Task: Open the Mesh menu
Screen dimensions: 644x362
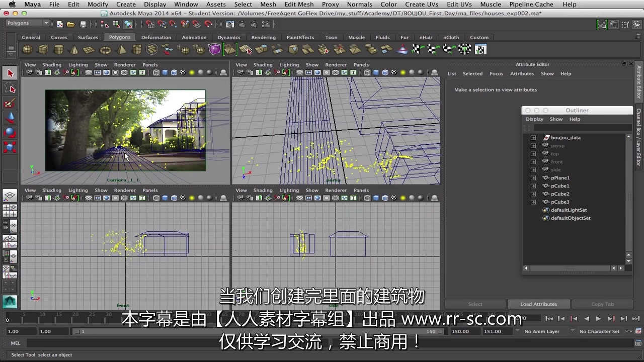Action: point(268,4)
